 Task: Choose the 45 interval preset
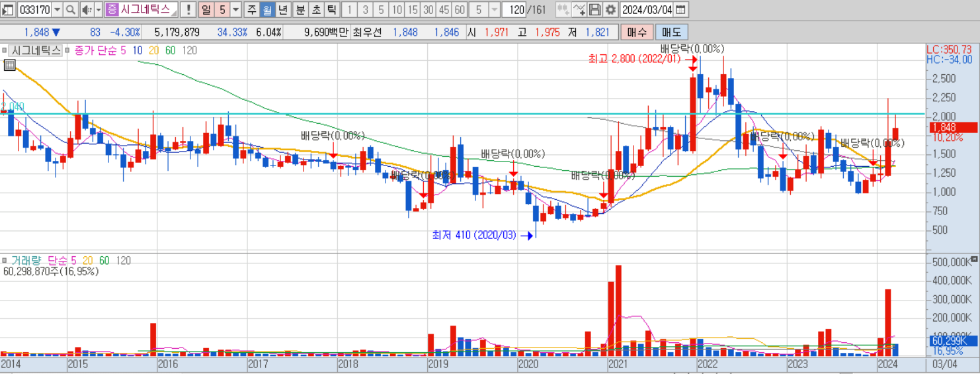(443, 9)
